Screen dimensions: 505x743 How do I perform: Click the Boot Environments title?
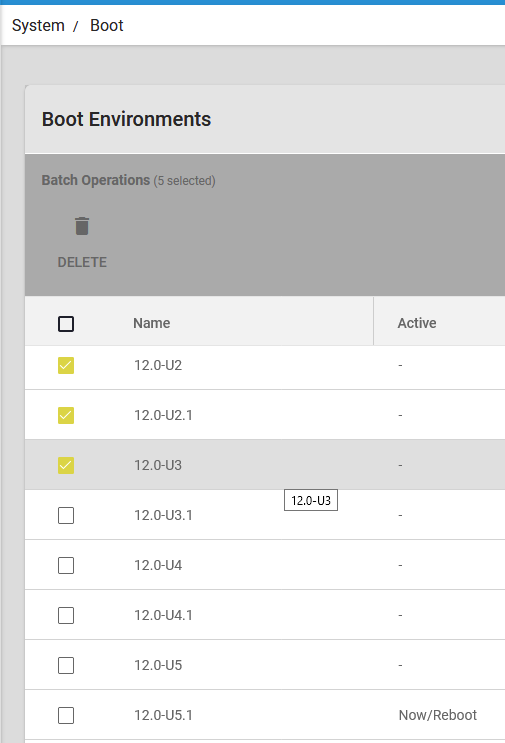126,119
